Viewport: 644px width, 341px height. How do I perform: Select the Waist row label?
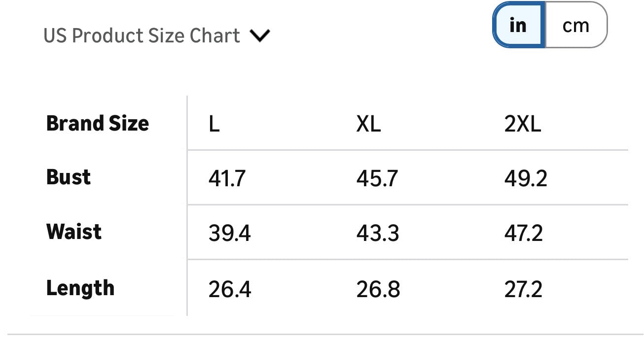pyautogui.click(x=74, y=232)
